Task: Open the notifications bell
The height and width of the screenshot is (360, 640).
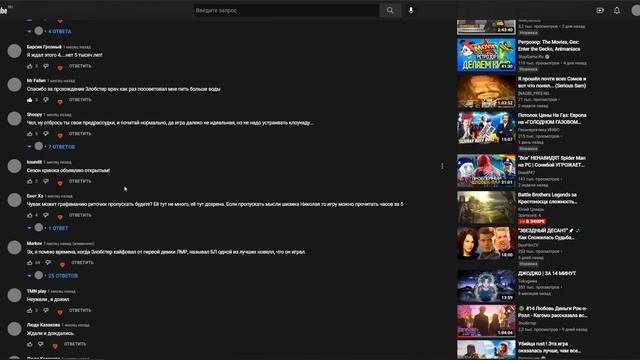Action: point(617,10)
